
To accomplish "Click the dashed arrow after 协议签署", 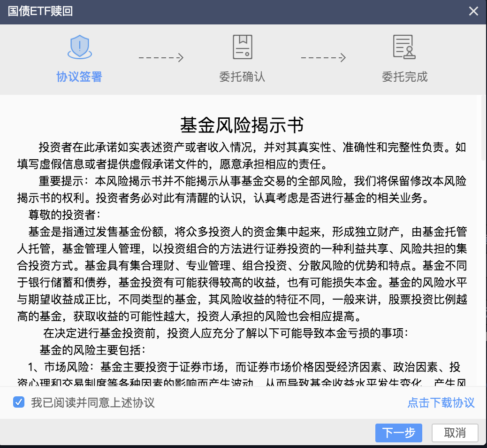I will 160,58.
